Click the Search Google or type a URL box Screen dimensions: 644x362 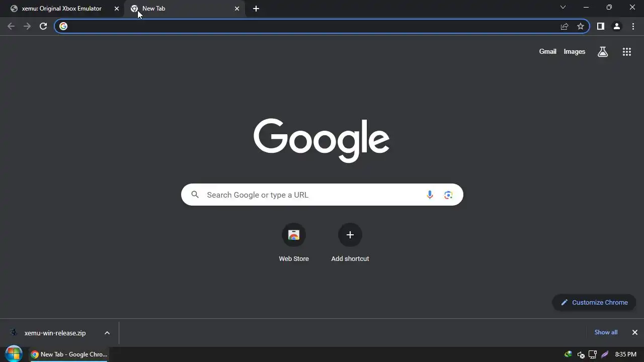point(322,195)
